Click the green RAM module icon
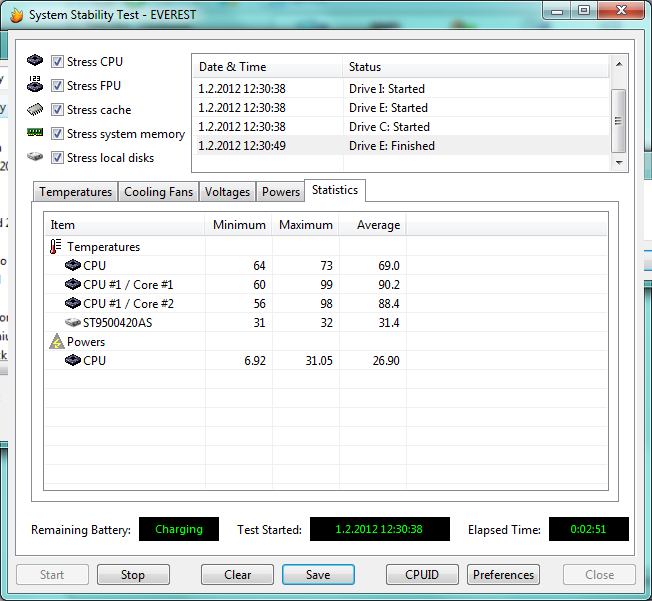Viewport: 652px width, 601px height. (x=35, y=132)
